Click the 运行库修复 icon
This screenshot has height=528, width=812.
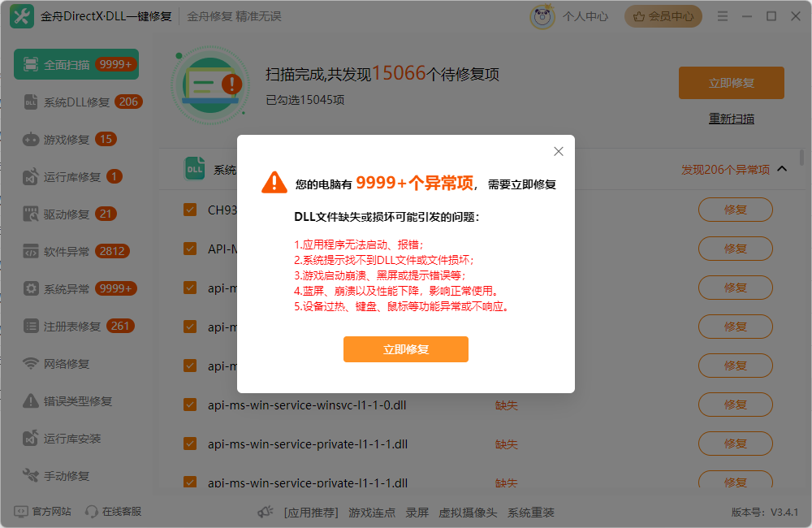tap(31, 177)
